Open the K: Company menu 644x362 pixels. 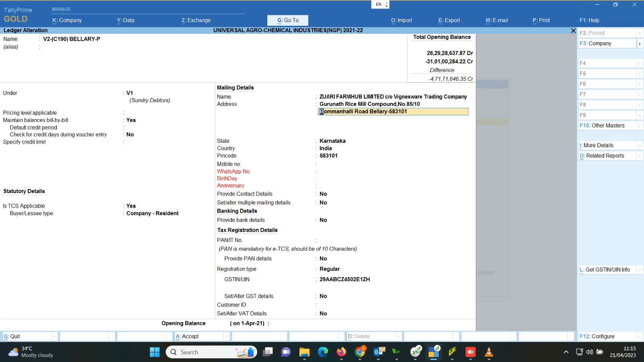pos(67,20)
